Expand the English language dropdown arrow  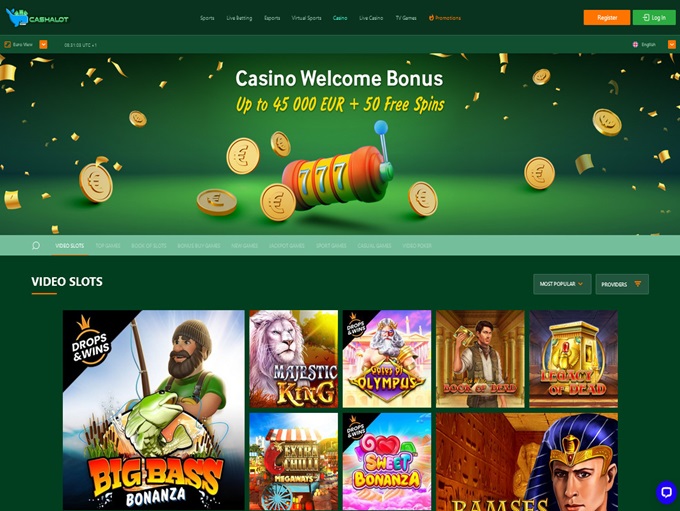pos(672,44)
